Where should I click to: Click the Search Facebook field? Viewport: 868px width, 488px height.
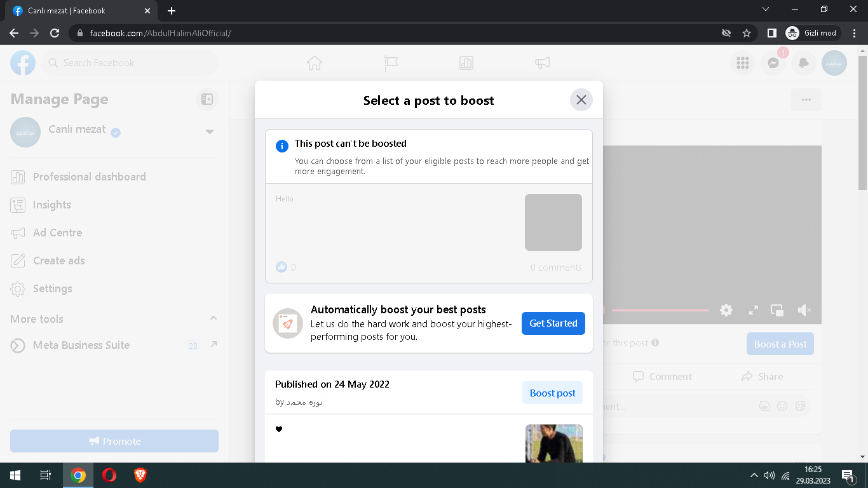click(130, 63)
